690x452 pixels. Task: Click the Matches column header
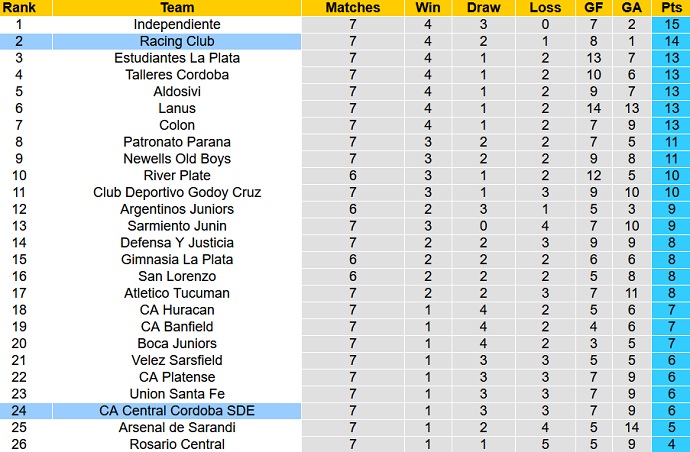pos(353,7)
